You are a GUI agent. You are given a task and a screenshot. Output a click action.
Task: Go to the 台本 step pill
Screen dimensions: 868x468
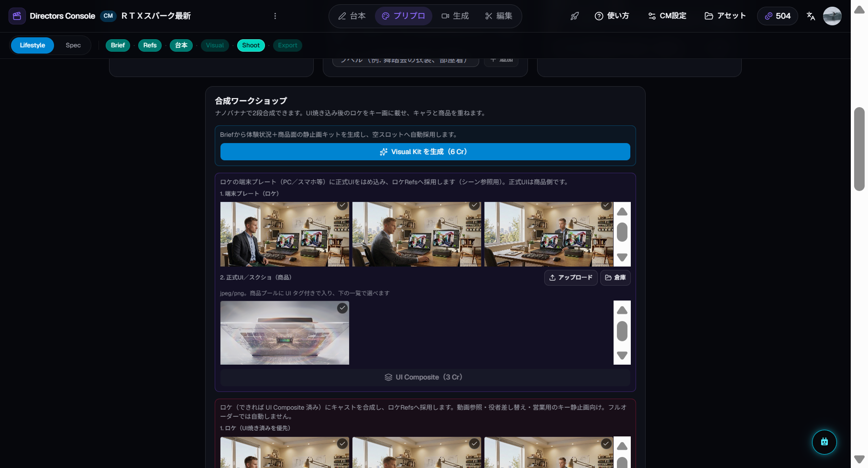point(181,45)
